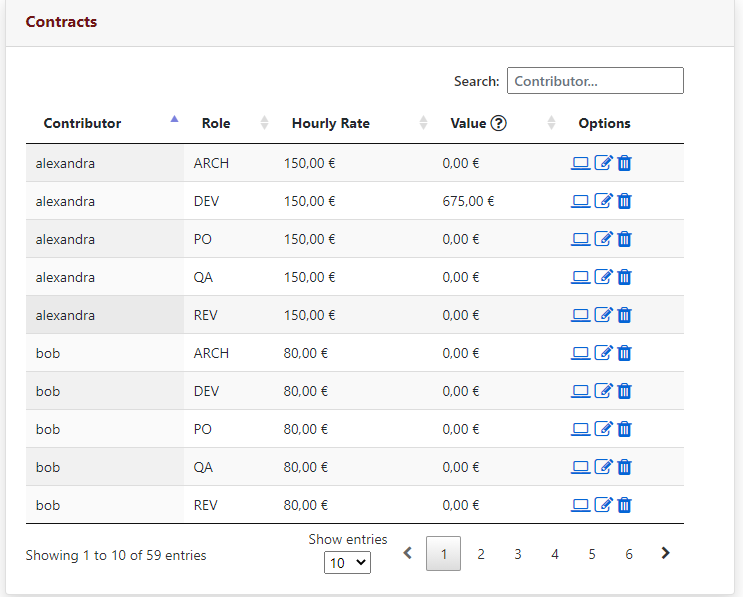This screenshot has width=743, height=597.
Task: Open laptop view icon for bob QA contract
Action: coord(580,467)
